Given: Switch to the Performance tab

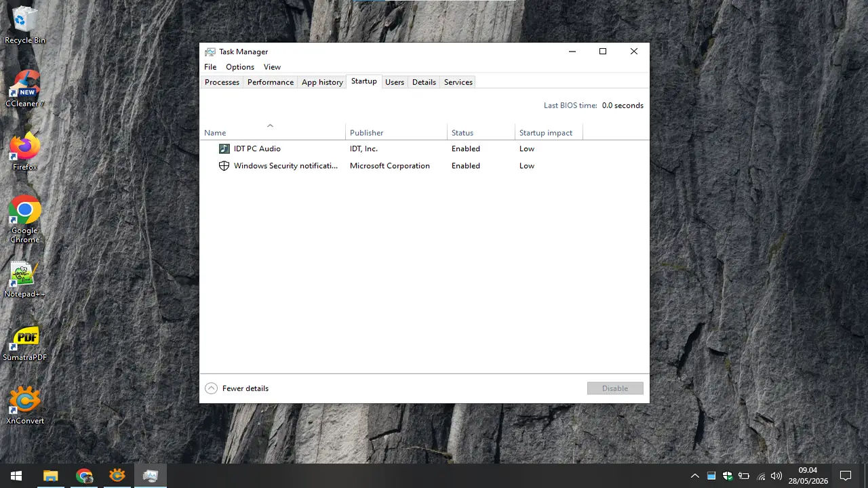Looking at the screenshot, I should [271, 82].
